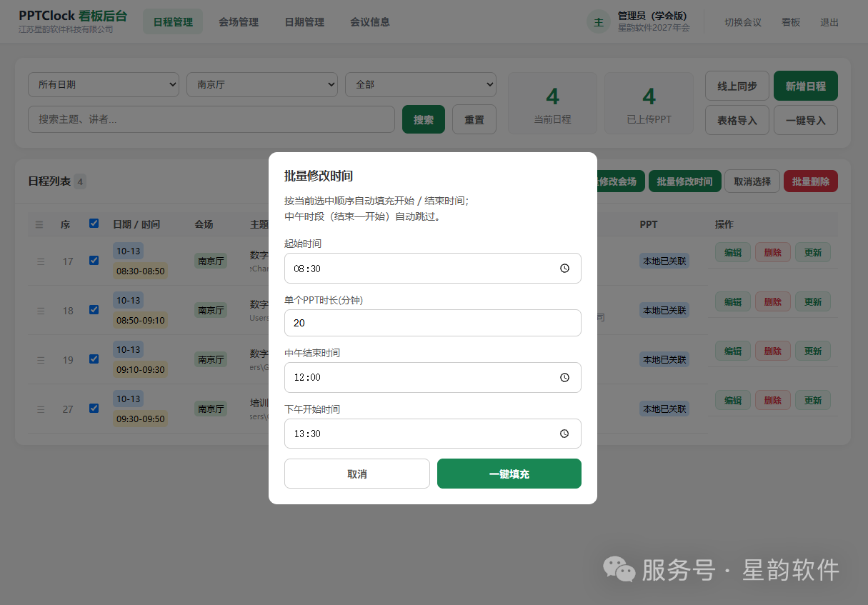The width and height of the screenshot is (868, 605).
Task: Toggle the select-all checkbox in table header
Action: [94, 224]
